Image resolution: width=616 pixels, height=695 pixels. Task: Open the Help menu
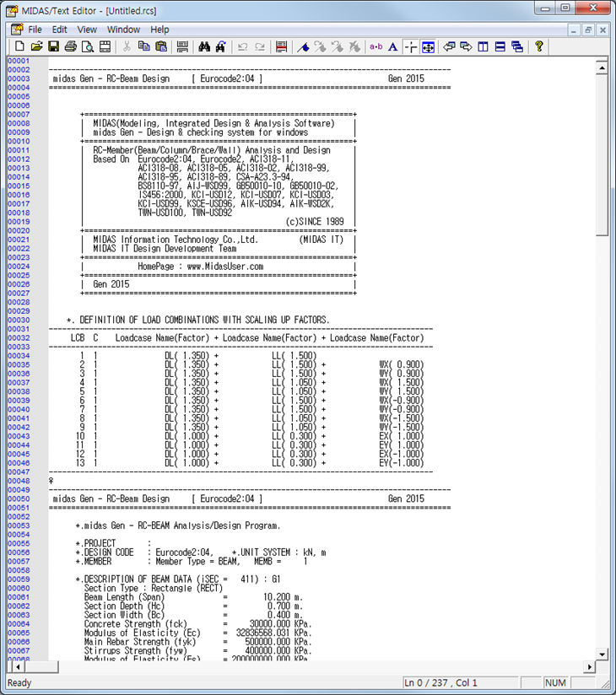159,30
